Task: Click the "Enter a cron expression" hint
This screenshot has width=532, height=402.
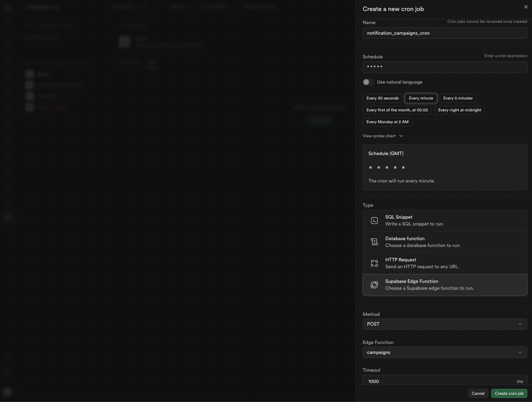Action: 505,56
